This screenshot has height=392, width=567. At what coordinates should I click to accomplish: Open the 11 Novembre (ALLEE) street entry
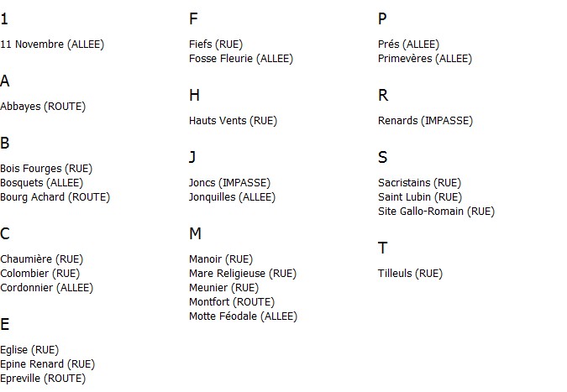52,44
